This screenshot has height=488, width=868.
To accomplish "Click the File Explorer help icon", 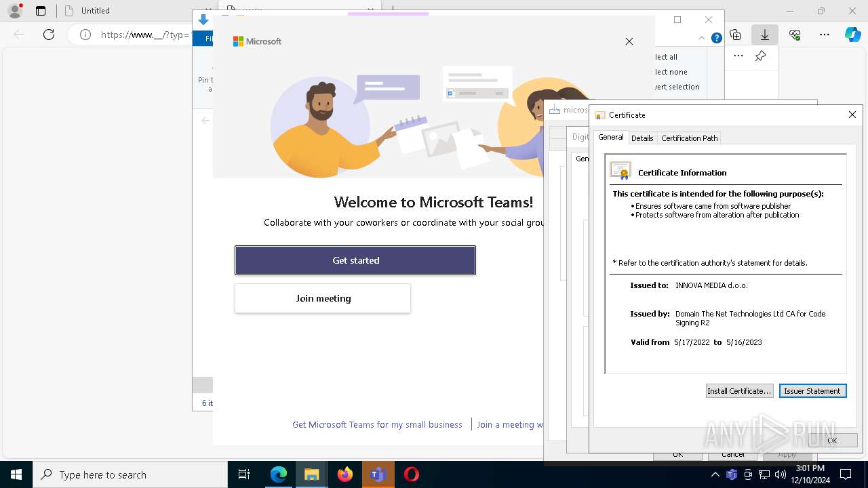I will coord(716,38).
